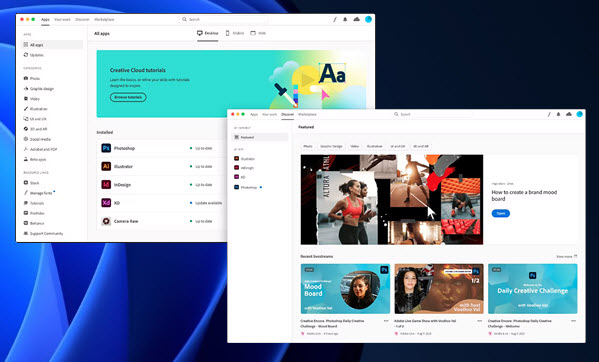Screen dimensions: 599x362
Task: Open Adobe Live Game Show livestream thumbnail
Action: tap(439, 289)
